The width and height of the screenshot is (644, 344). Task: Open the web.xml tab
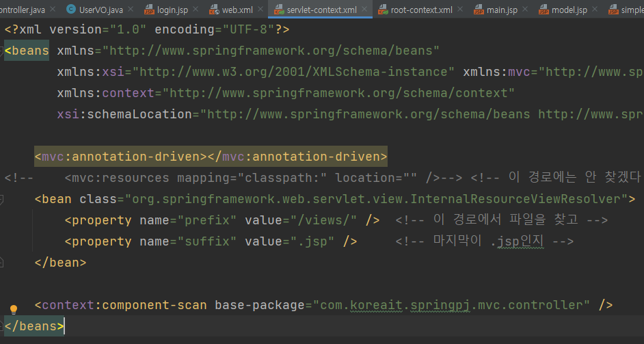tap(237, 10)
